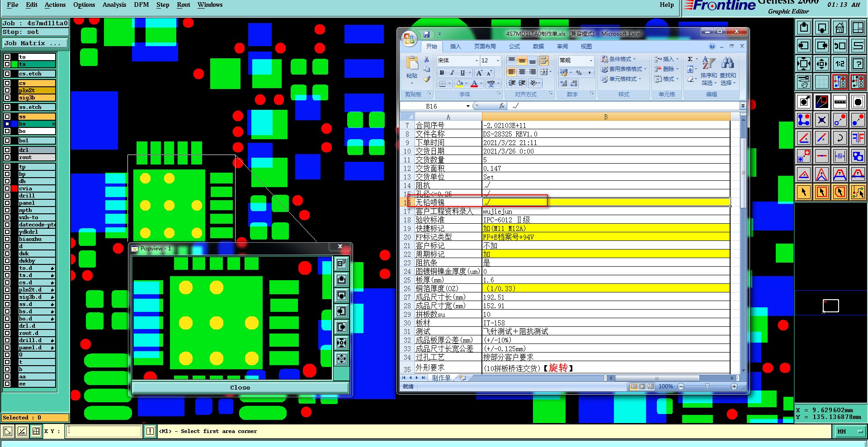Expand the Name Box dropdown beside B16
The height and width of the screenshot is (447, 868).
point(468,106)
